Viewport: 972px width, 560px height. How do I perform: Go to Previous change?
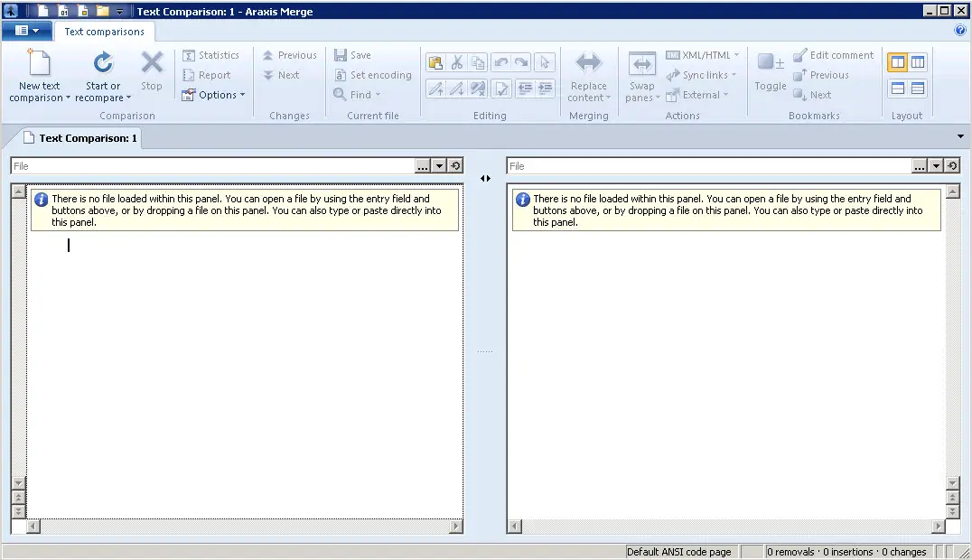tap(289, 55)
